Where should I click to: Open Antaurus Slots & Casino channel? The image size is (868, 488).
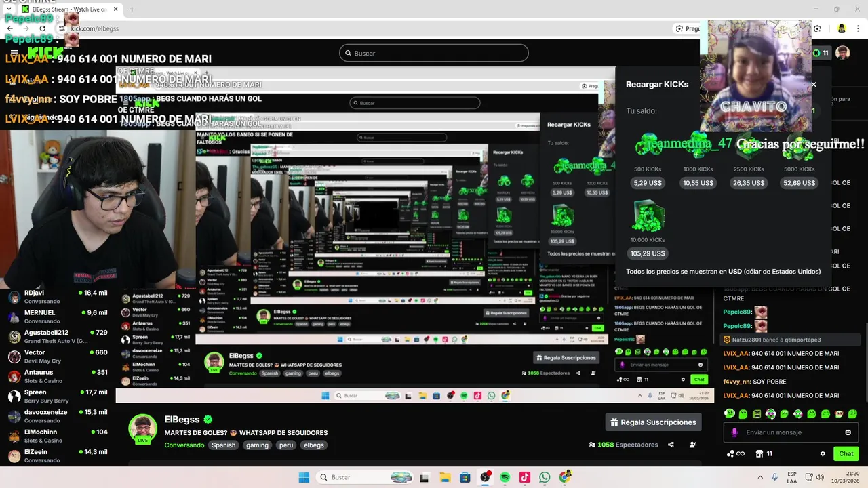click(x=58, y=376)
